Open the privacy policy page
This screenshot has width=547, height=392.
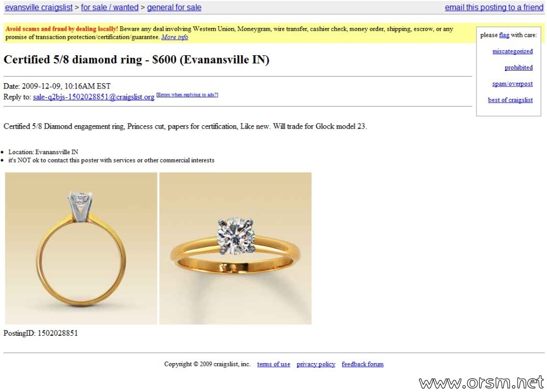point(316,364)
